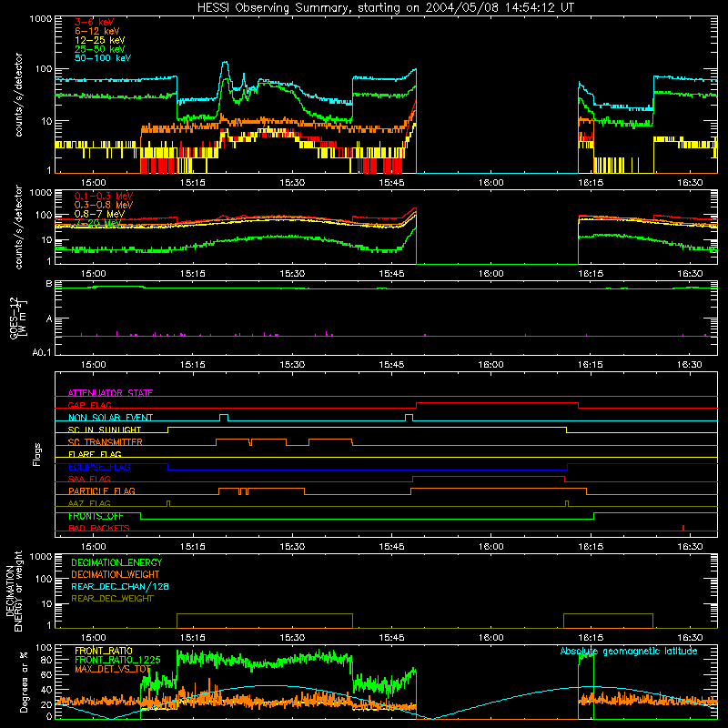Select the NON_SOLAR_EVENT flag label
Viewport: 728px width, 728px height.
(110, 418)
